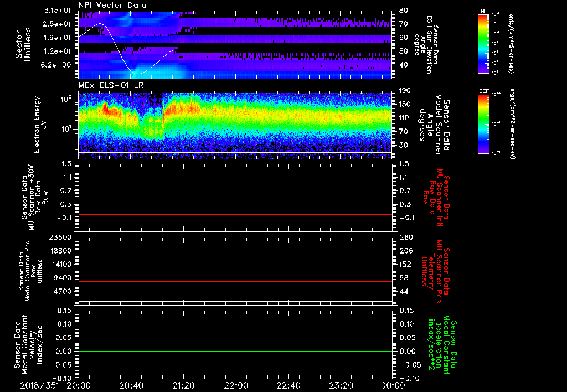
Task: Click the 'ergs/(cm**2-sr-sec-eV)' units label
Action: coord(512,124)
